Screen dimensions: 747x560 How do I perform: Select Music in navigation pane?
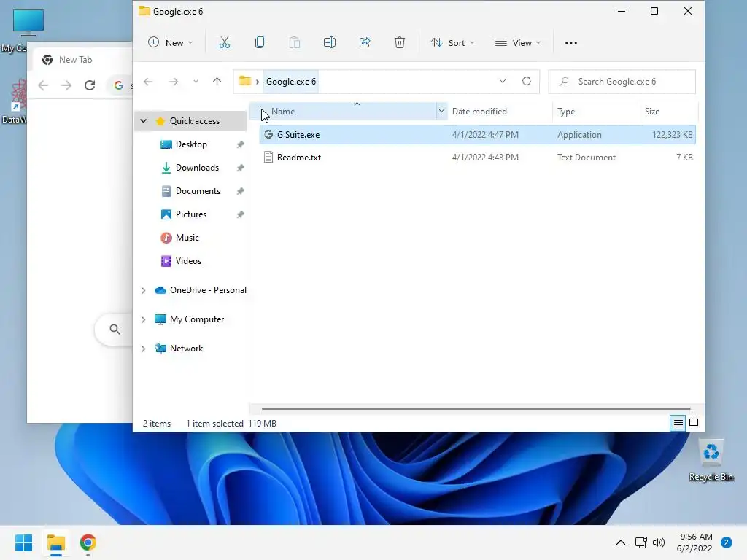[187, 238]
